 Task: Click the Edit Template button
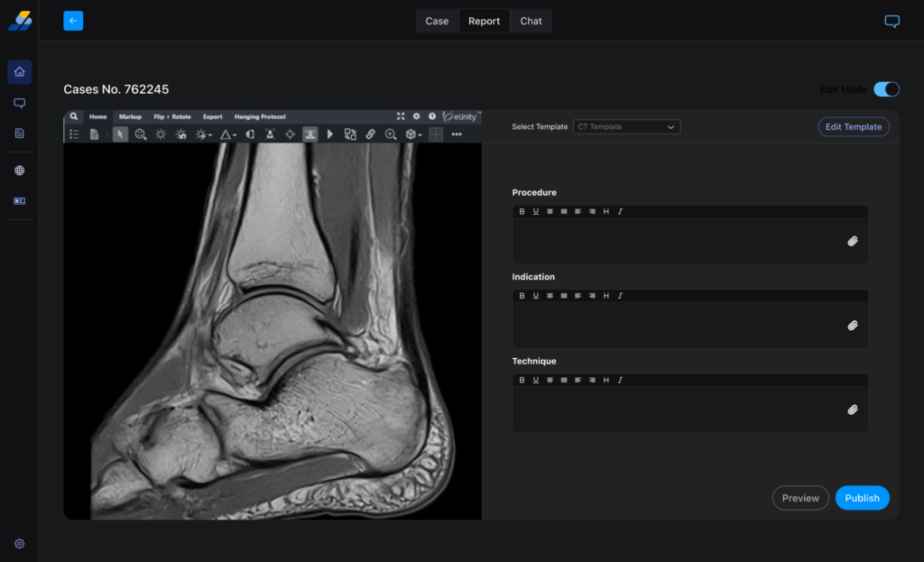coord(853,127)
